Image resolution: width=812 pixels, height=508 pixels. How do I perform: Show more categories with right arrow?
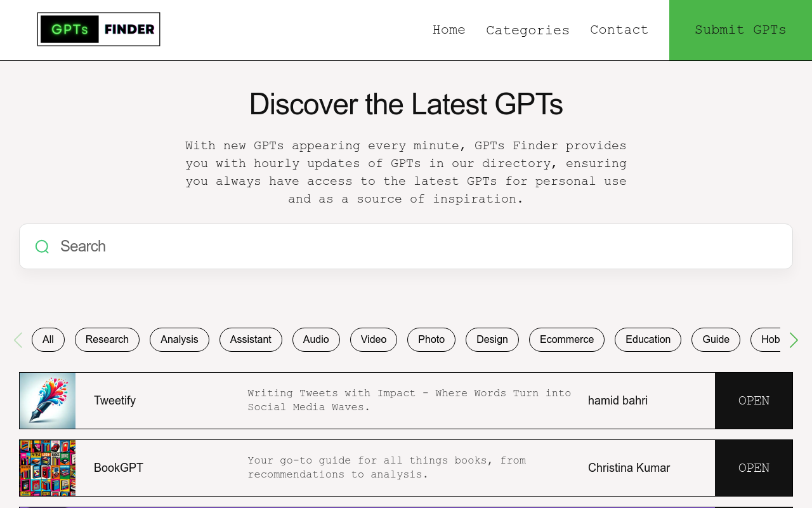point(794,340)
